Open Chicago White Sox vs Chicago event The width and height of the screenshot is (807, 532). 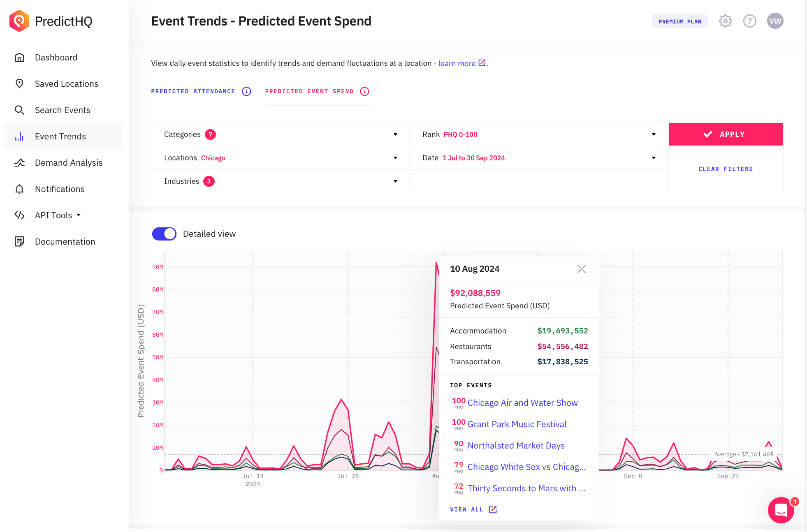526,467
